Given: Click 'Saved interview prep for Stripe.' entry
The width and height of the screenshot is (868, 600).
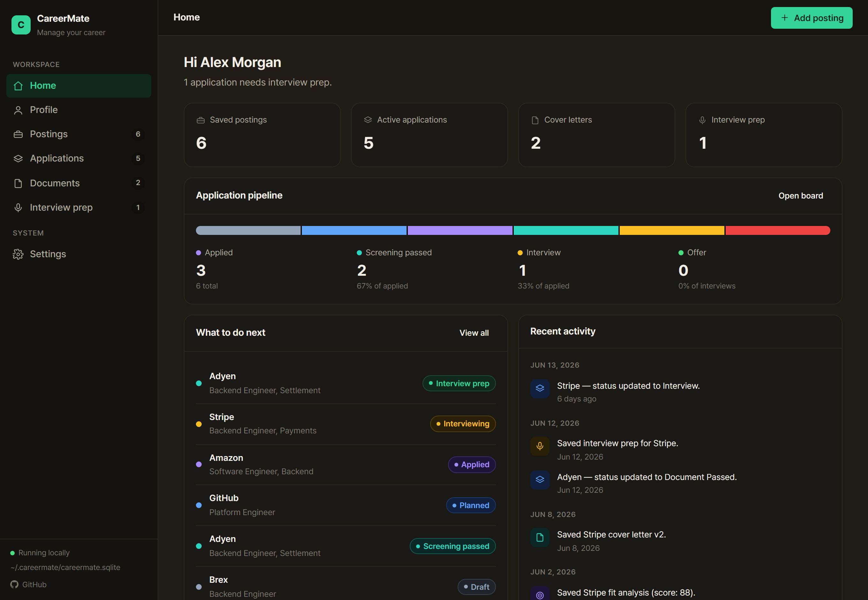Looking at the screenshot, I should [617, 444].
